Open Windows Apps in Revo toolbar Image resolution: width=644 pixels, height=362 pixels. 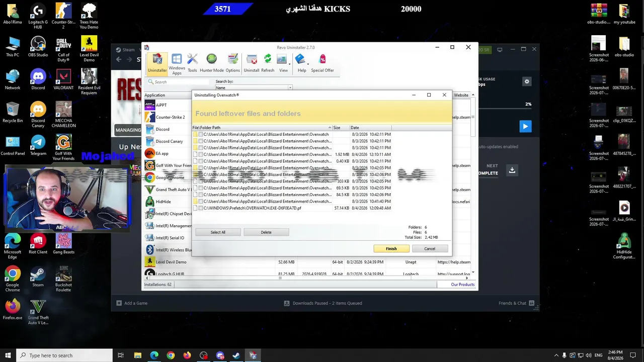(177, 64)
